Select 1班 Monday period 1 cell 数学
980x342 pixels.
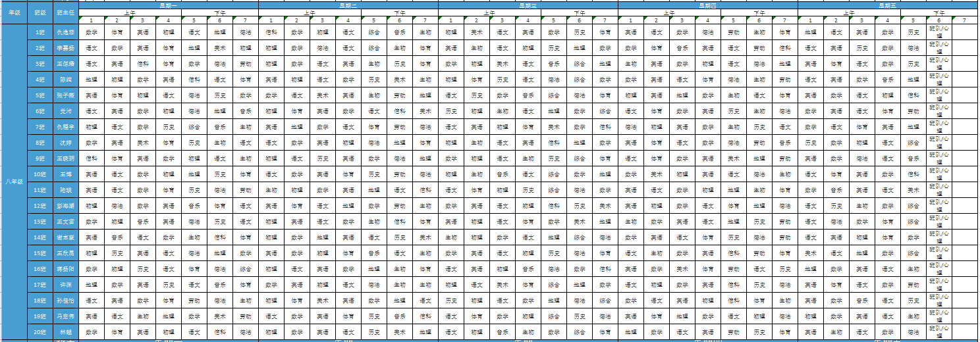point(92,32)
